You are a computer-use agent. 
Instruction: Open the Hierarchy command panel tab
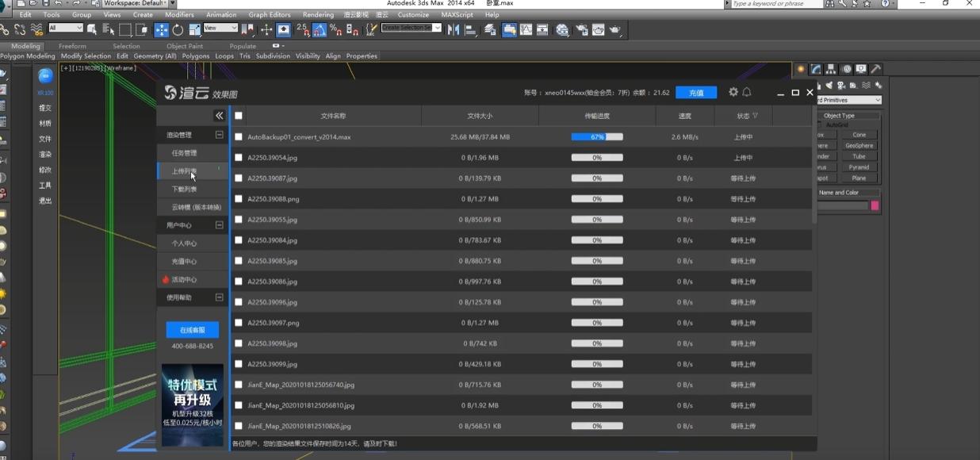[830, 69]
